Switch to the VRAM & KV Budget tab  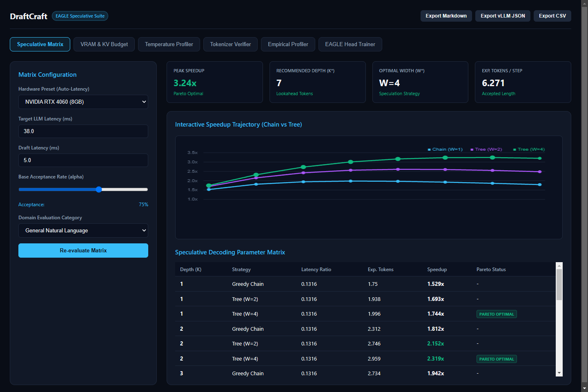click(104, 44)
